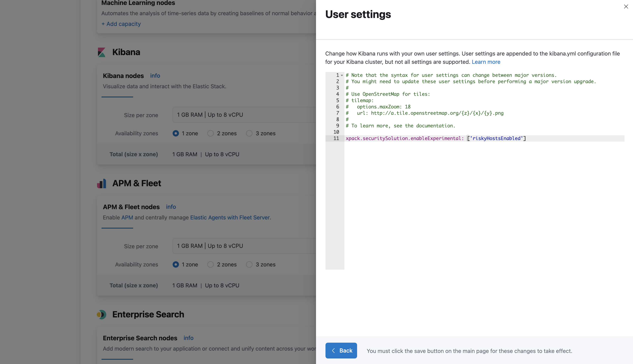Click the '# To learn more' comment line
633x364 pixels.
[401, 126]
